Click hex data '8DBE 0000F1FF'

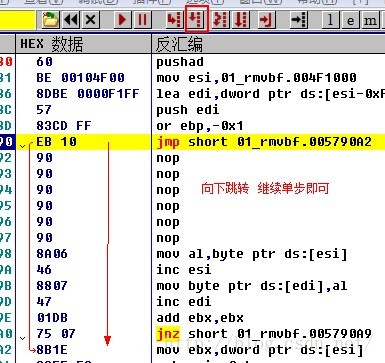[x=88, y=94]
